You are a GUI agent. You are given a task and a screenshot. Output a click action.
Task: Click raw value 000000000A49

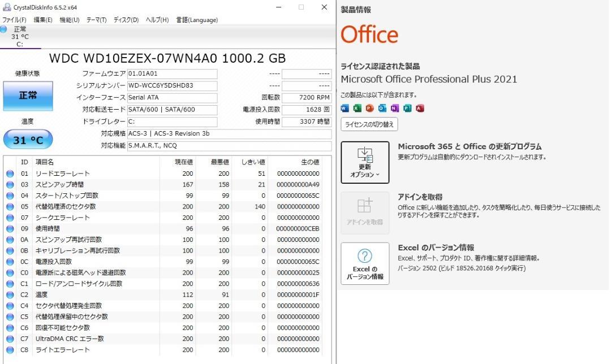pos(298,184)
